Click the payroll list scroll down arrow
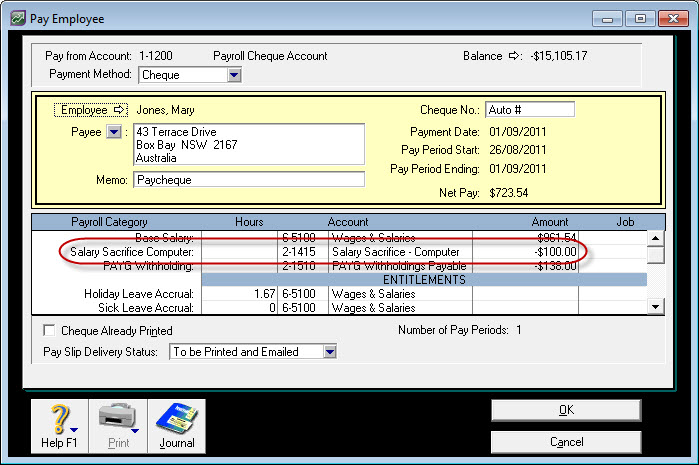This screenshot has height=465, width=699. tap(655, 307)
